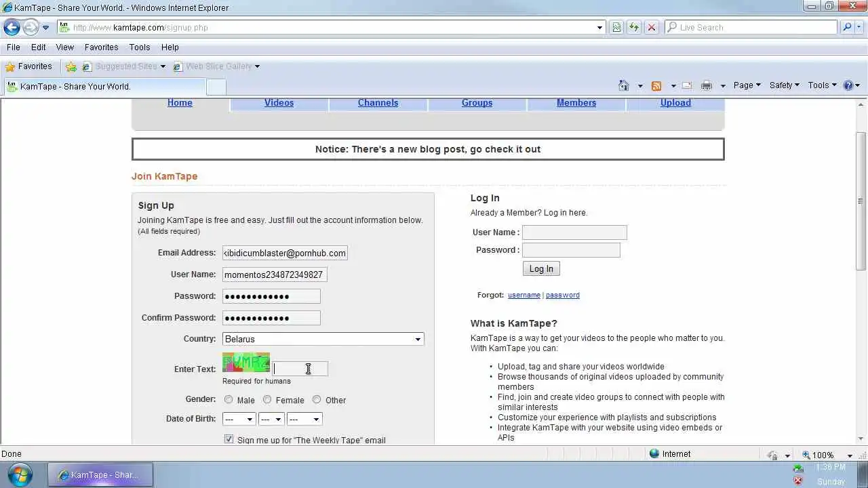Click the Email Address field
The width and height of the screenshot is (868, 488).
pyautogui.click(x=285, y=253)
